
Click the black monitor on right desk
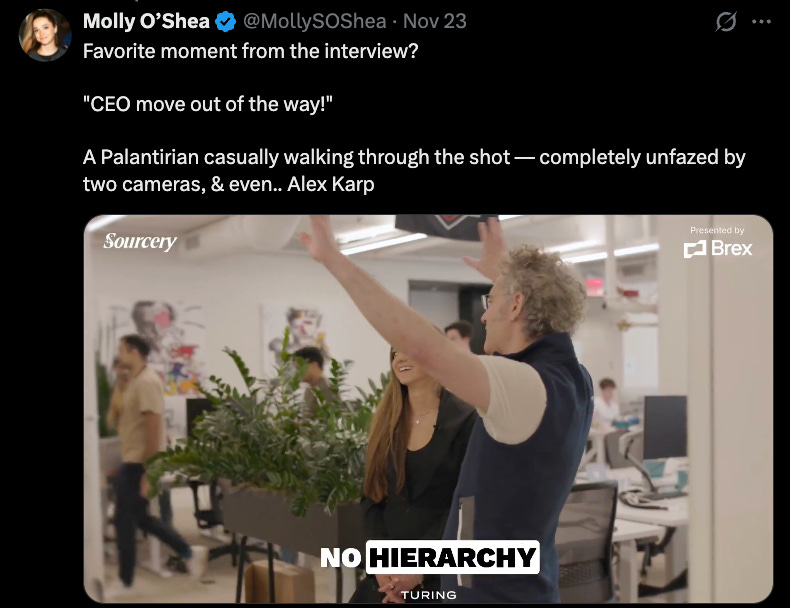pyautogui.click(x=665, y=427)
